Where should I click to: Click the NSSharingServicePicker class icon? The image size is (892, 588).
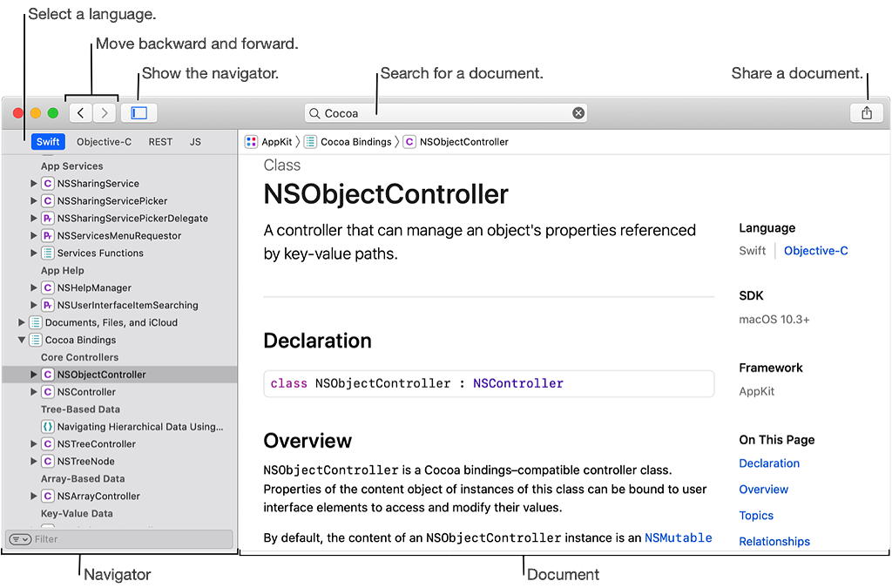(48, 201)
